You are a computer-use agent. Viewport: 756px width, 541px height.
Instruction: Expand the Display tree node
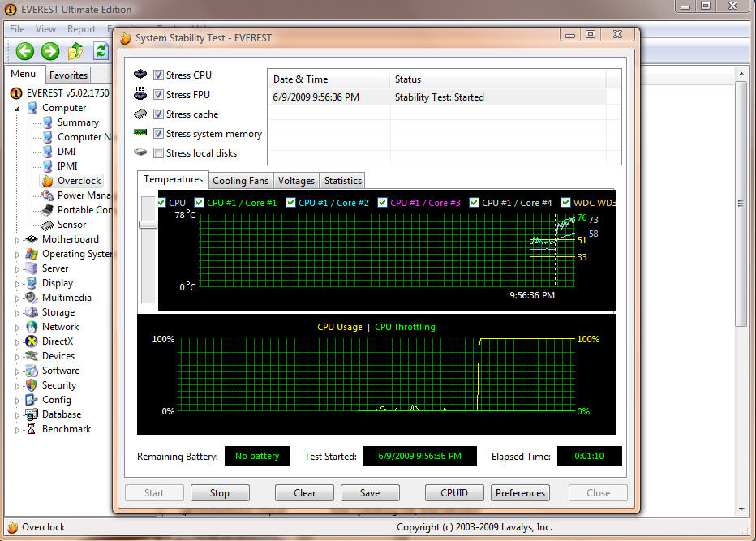tap(17, 284)
